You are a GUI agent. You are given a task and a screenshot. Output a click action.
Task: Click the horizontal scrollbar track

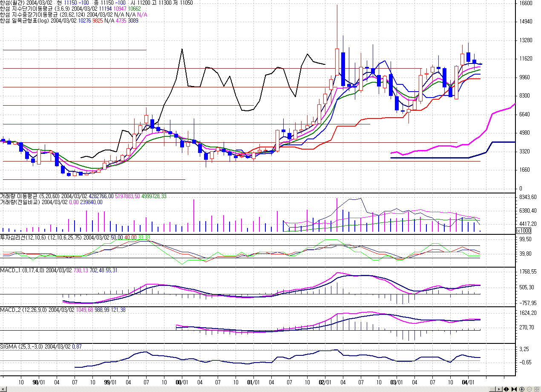point(256,389)
